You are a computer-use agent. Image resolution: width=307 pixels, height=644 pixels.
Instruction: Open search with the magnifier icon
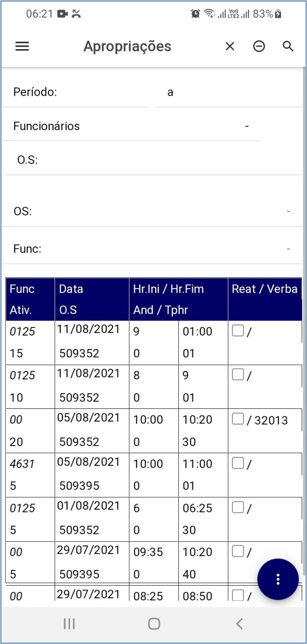pyautogui.click(x=288, y=46)
